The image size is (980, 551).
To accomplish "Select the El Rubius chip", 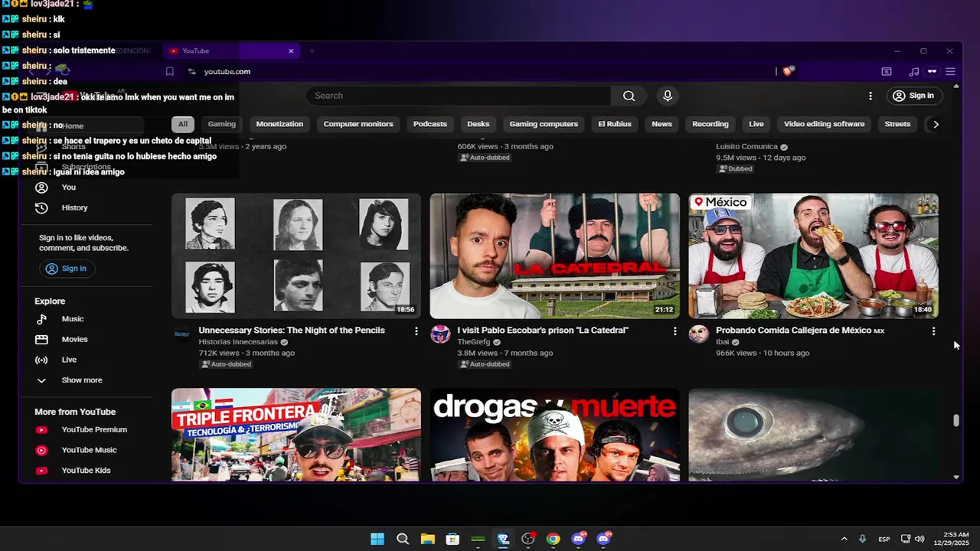I will [x=615, y=124].
